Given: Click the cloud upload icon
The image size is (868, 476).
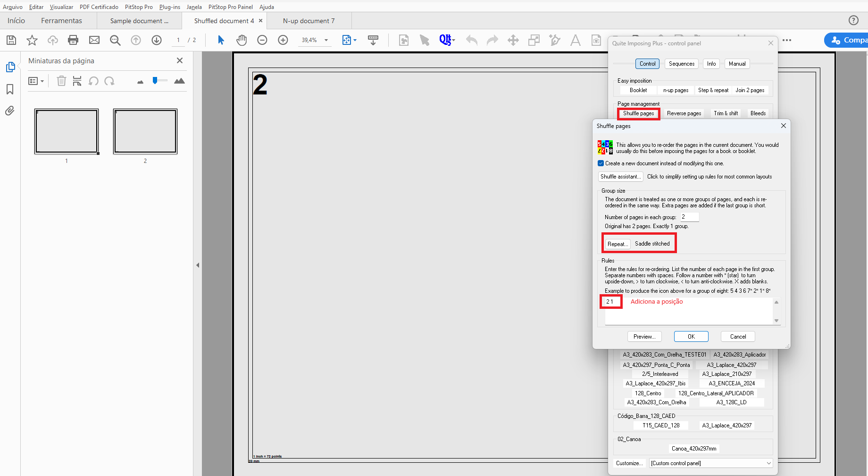Looking at the screenshot, I should pos(53,40).
